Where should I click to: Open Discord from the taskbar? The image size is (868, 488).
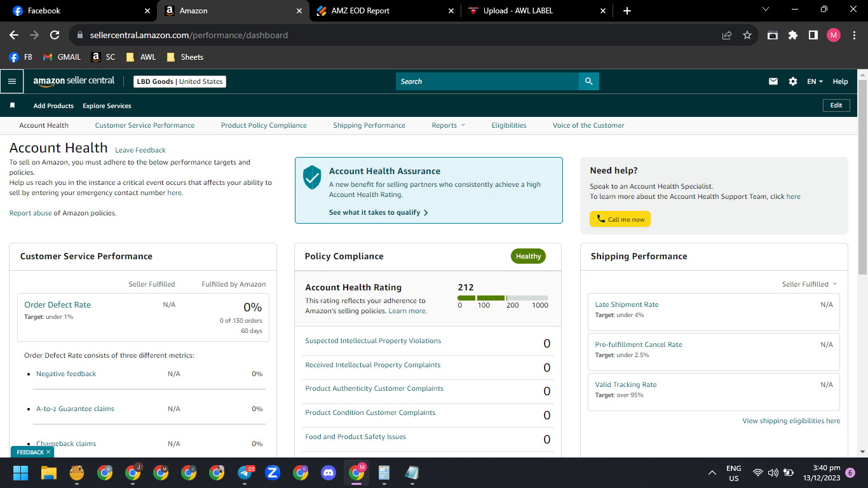click(329, 473)
